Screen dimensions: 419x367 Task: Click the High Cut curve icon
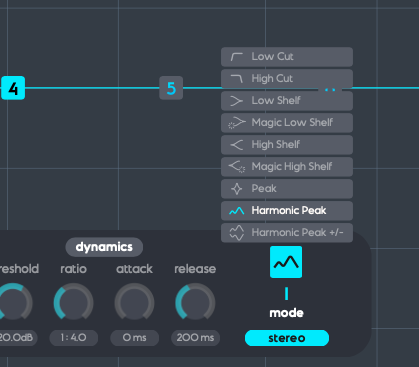tap(236, 79)
